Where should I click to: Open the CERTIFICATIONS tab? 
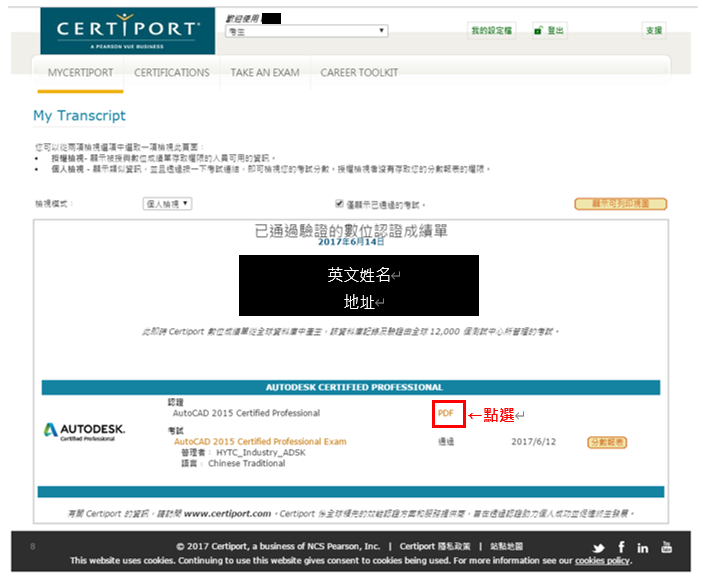(172, 73)
